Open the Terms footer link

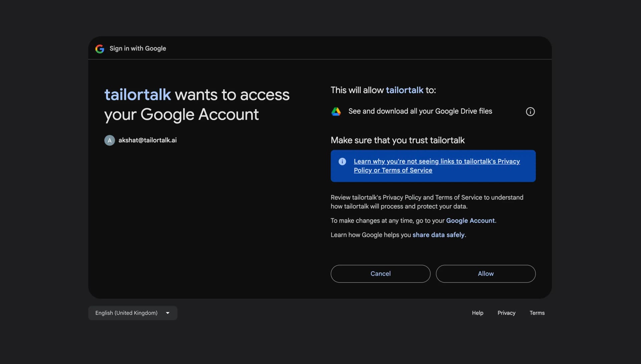[537, 313]
